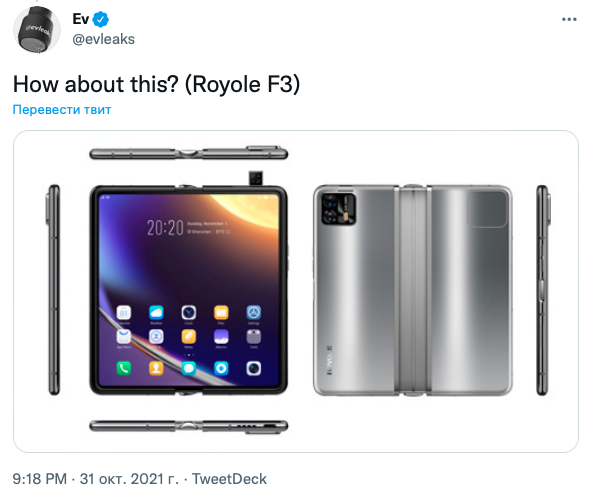Click the Перевести твит translate link

coord(62,110)
